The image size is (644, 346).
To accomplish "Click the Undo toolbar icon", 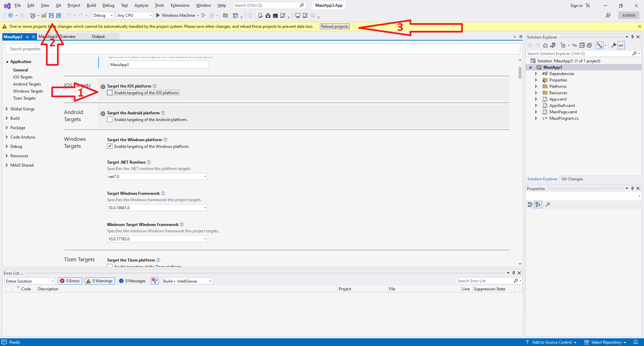I will point(69,15).
